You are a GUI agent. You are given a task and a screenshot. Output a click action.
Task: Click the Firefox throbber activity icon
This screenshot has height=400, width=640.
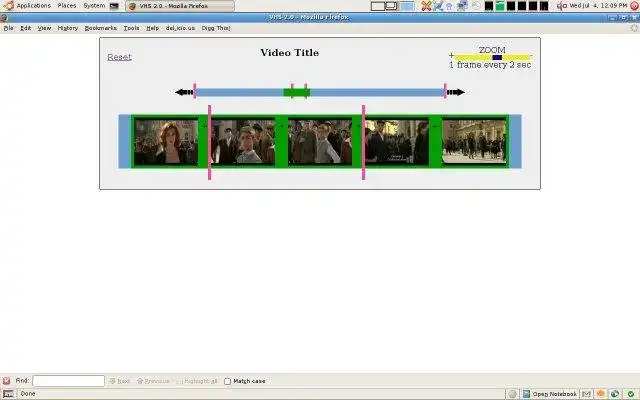634,28
